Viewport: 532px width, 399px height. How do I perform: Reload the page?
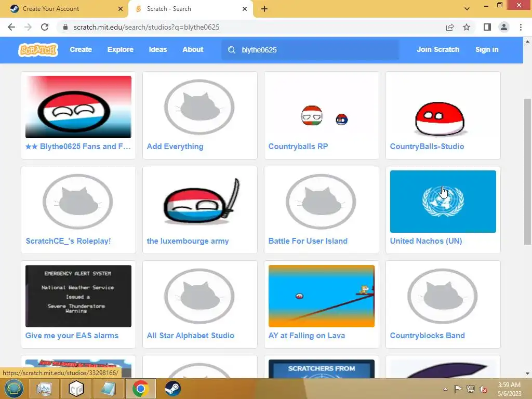45,27
